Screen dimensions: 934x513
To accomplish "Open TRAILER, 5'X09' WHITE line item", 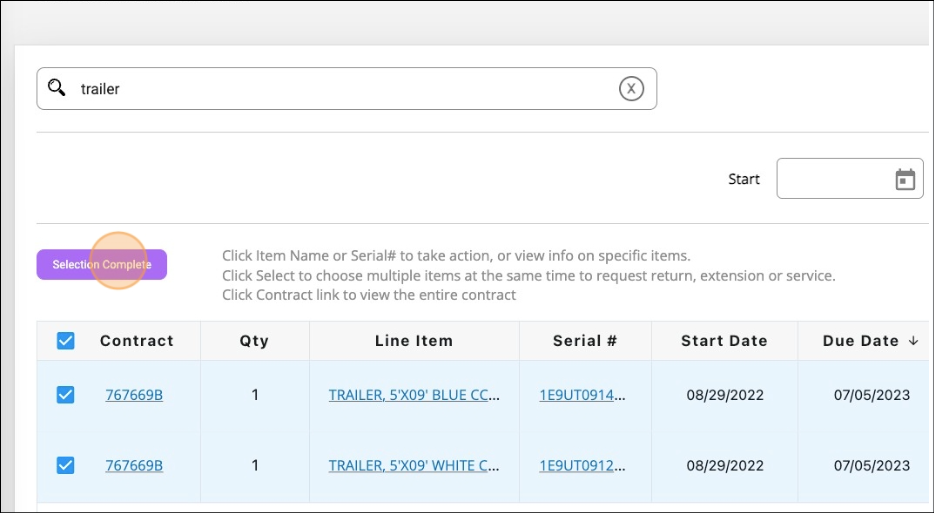I will point(414,465).
